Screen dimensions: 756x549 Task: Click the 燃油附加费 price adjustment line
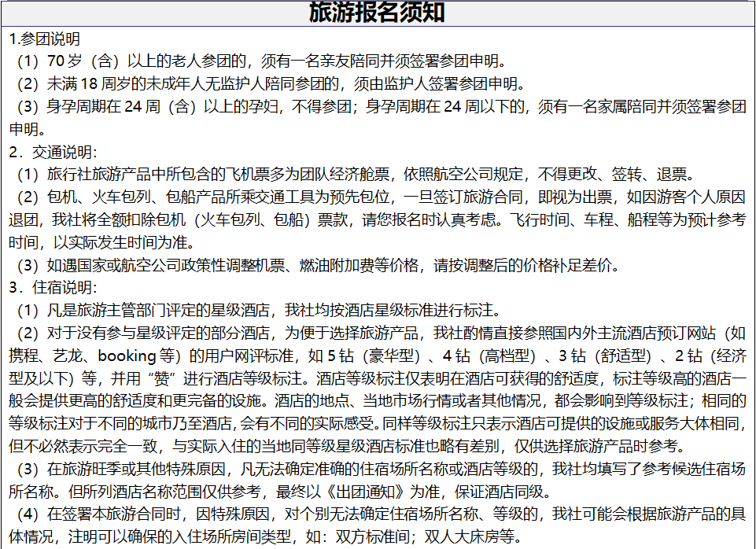[x=315, y=266]
